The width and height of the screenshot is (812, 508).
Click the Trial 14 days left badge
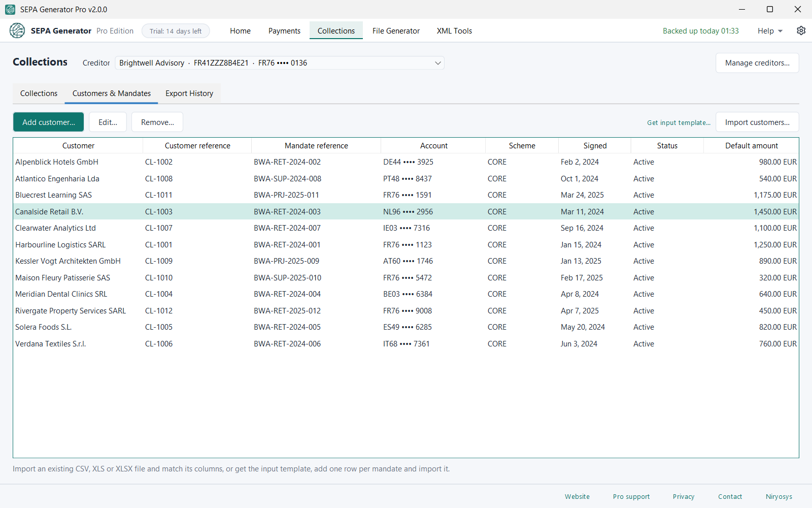click(x=176, y=31)
